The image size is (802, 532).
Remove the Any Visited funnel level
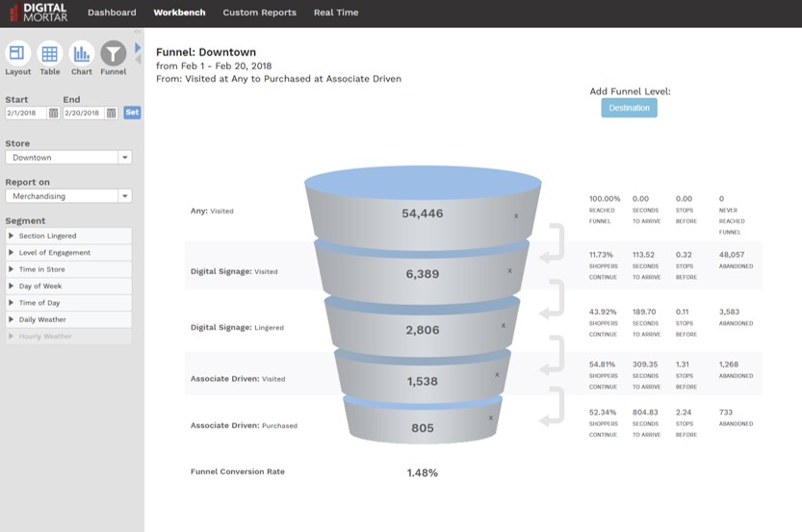tap(516, 216)
